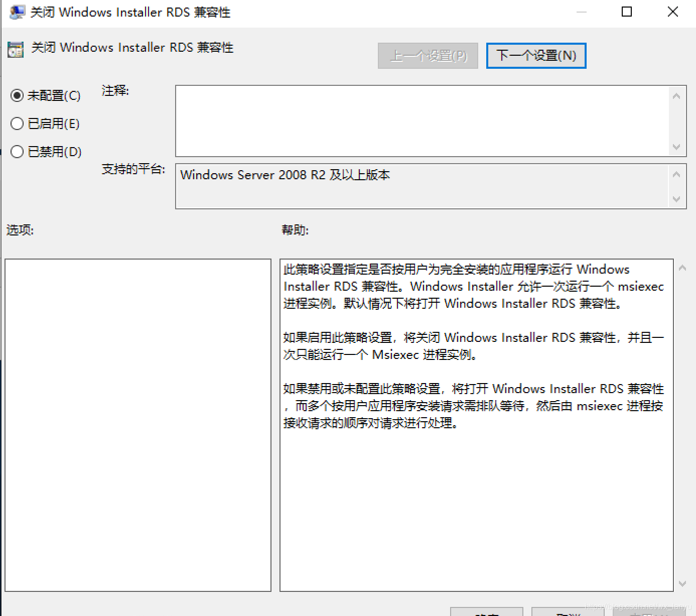Click the help paragraph starting '如果启用此策略设置'
The image size is (696, 616).
(474, 346)
